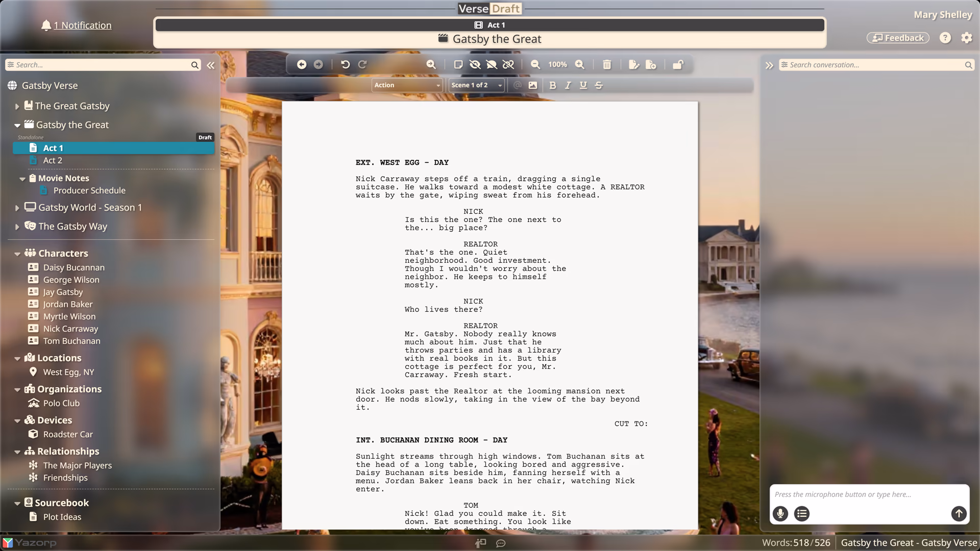Toggle Strikethrough formatting
The image size is (980, 551).
[599, 85]
